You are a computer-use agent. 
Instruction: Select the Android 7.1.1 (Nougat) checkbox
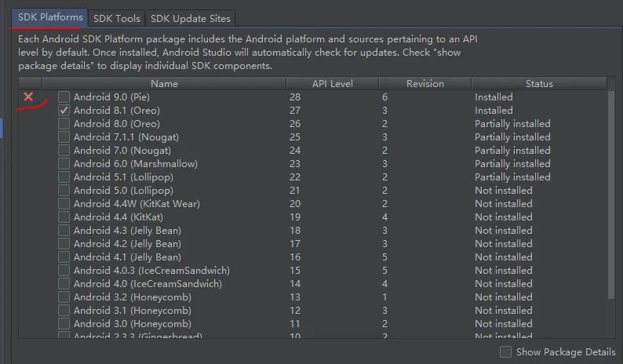pos(64,137)
